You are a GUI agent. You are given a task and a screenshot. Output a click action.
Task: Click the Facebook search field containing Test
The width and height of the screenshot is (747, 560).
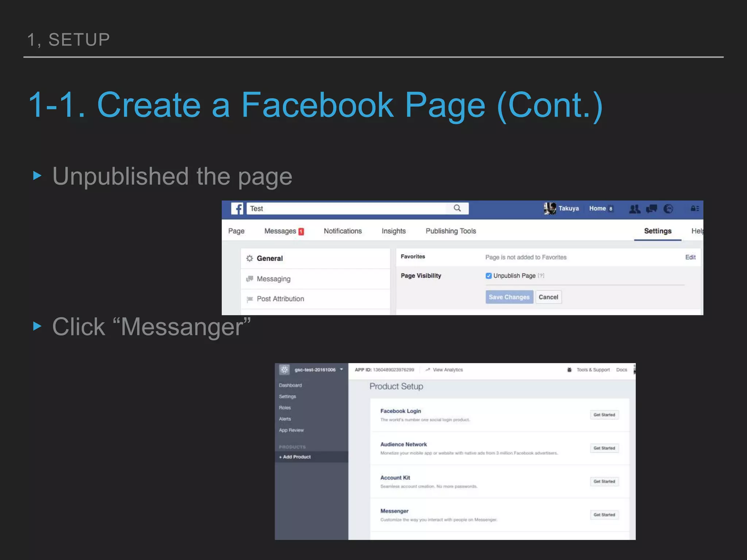click(357, 209)
